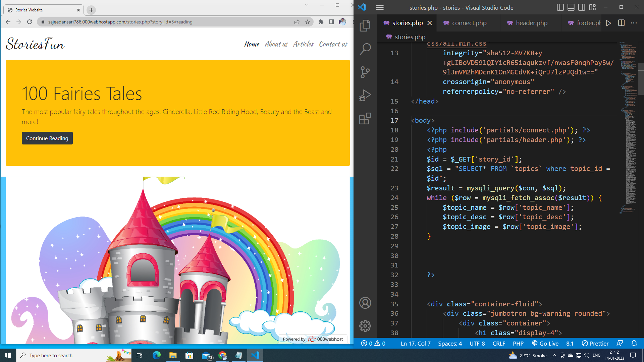Open more editor actions with the ellipsis
Screen dimensions: 644x362
[x=634, y=23]
